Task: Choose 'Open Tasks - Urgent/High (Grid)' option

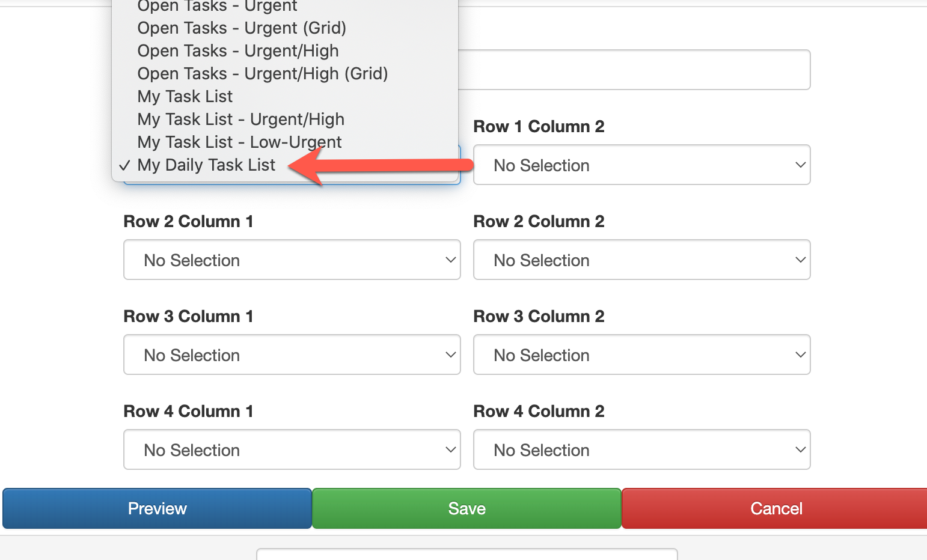Action: 263,74
